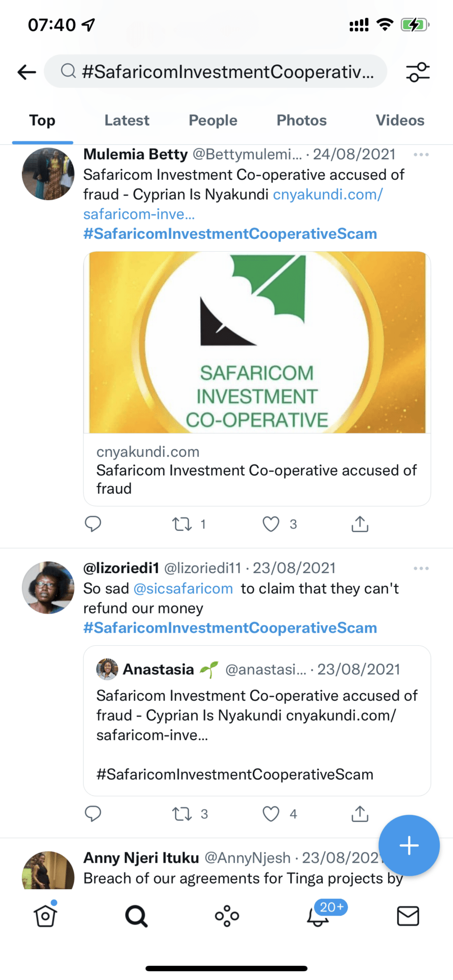This screenshot has height=980, width=453.
Task: Open the @sicsafaricom mention link
Action: pyautogui.click(x=183, y=589)
